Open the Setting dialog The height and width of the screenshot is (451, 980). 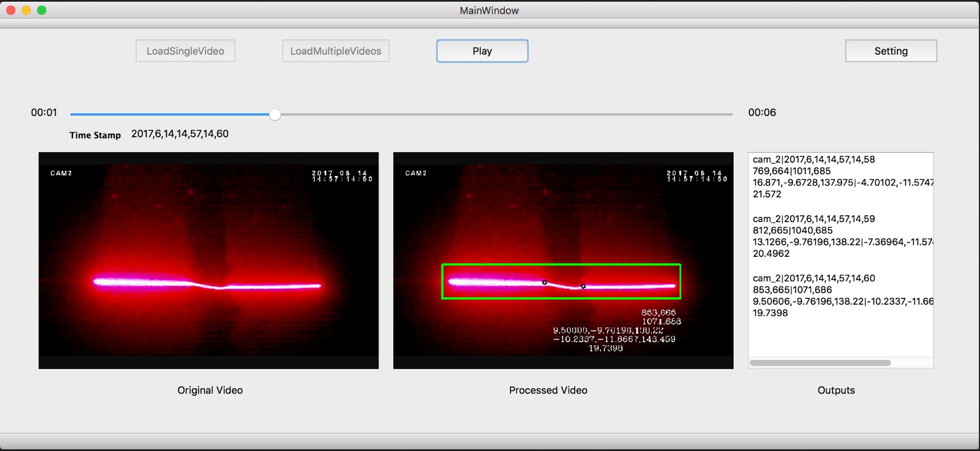click(891, 51)
